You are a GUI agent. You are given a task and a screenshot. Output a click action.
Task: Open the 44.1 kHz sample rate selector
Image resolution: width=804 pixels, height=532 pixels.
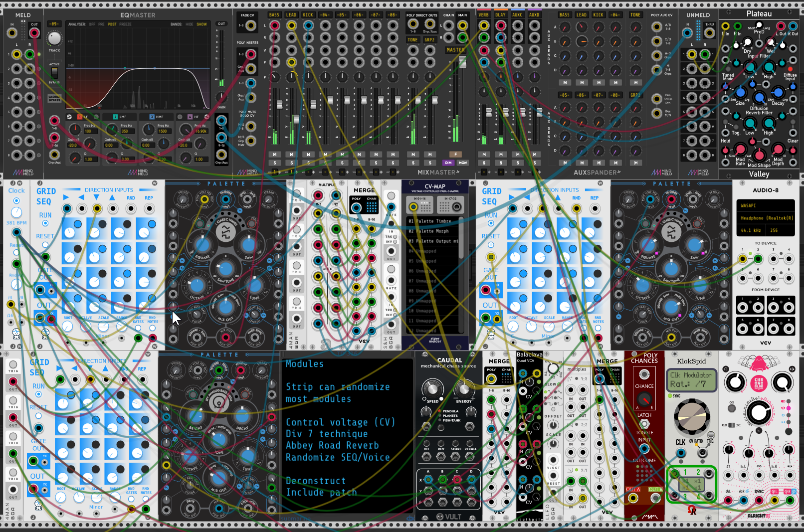point(752,230)
